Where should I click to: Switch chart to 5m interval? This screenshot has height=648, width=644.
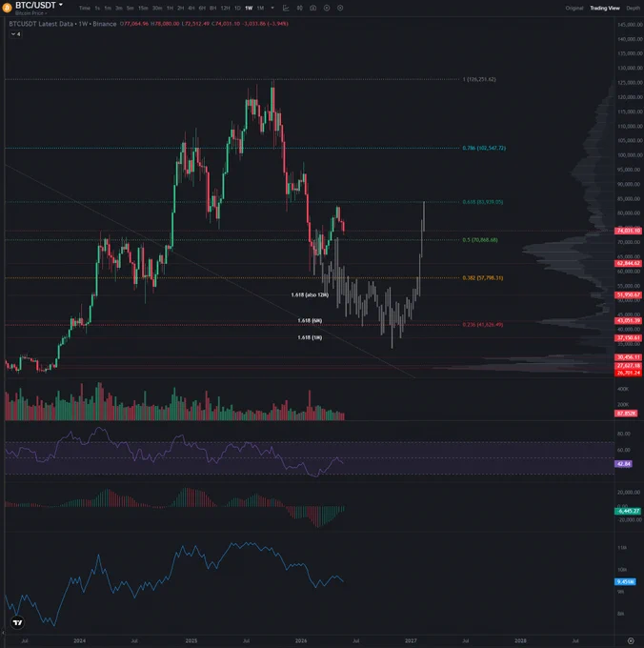pos(130,8)
